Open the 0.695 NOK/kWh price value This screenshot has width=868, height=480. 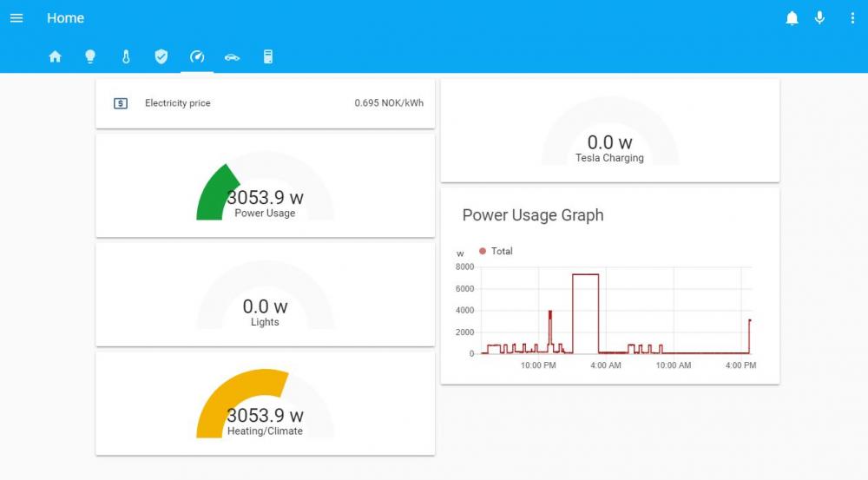(389, 103)
